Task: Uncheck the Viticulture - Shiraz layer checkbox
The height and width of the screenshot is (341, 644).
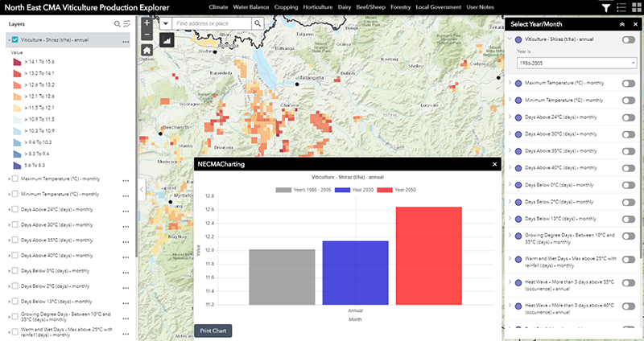Action: click(15, 41)
